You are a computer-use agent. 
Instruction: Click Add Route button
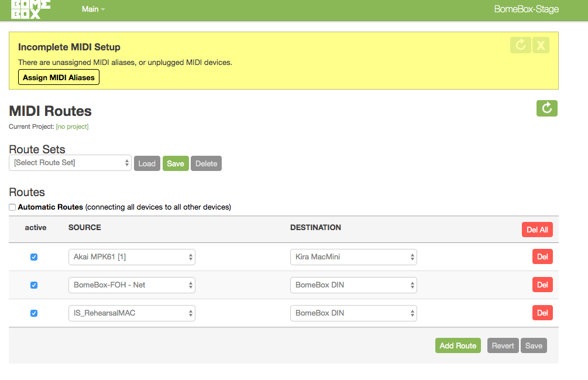458,345
